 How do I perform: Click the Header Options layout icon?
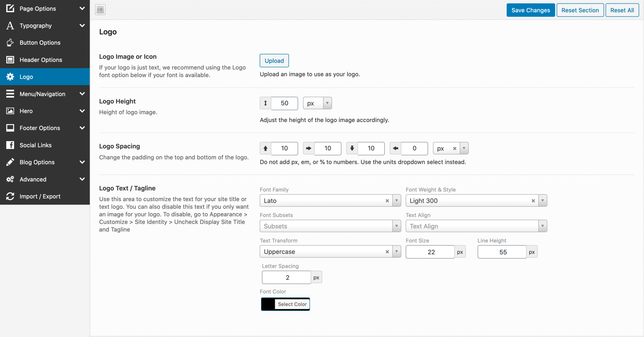(10, 59)
